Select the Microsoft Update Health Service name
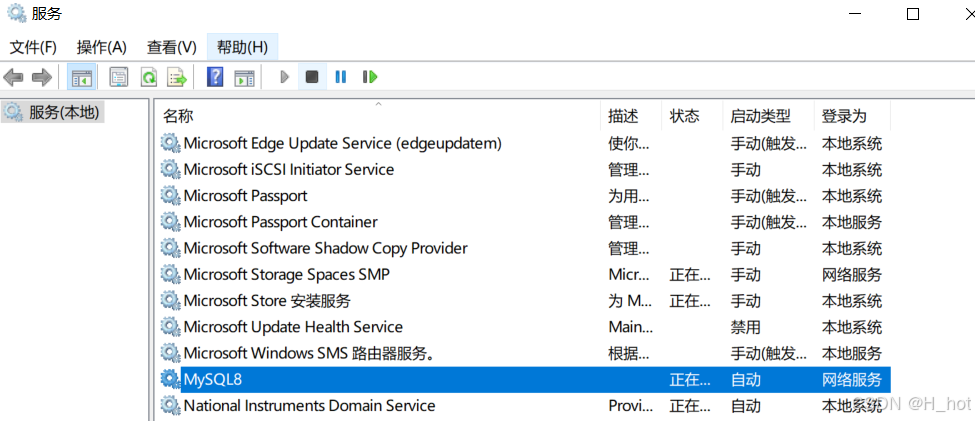The height and width of the screenshot is (421, 975). 293,327
